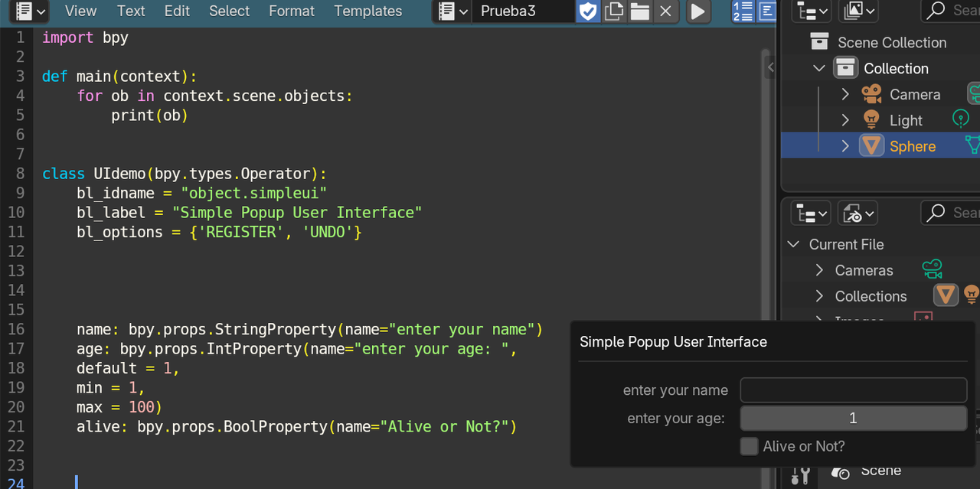
Task: Open the text datablock browse dropdown
Action: [452, 11]
